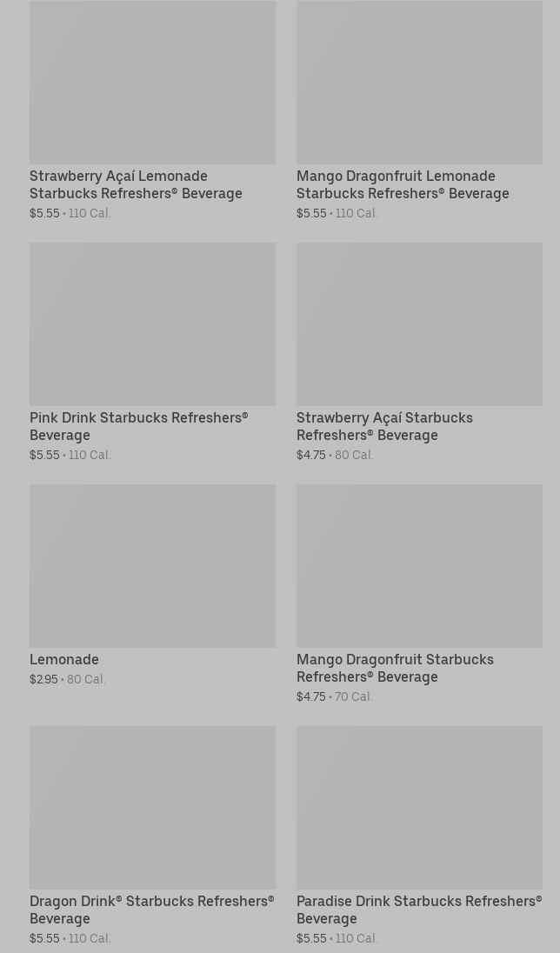This screenshot has height=953, width=560.
Task: Open the Pink Drink Starbucks Refreshers link
Action: point(139,426)
